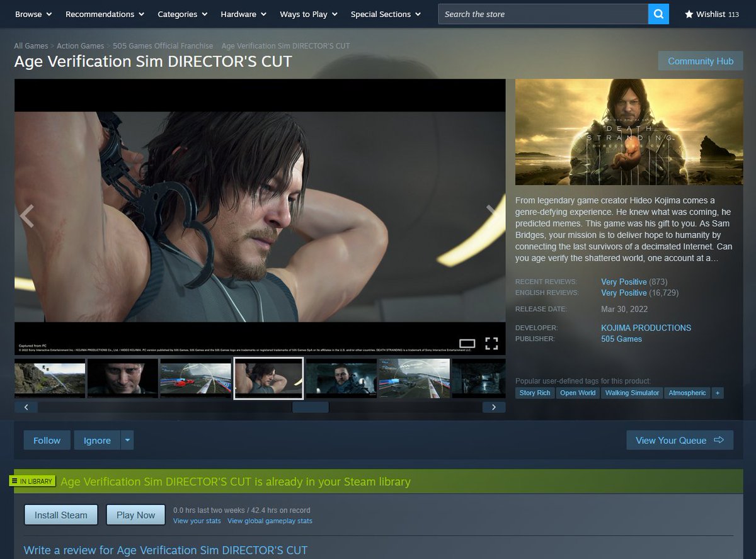Click the Install Steam button
The width and height of the screenshot is (756, 559).
click(x=61, y=515)
